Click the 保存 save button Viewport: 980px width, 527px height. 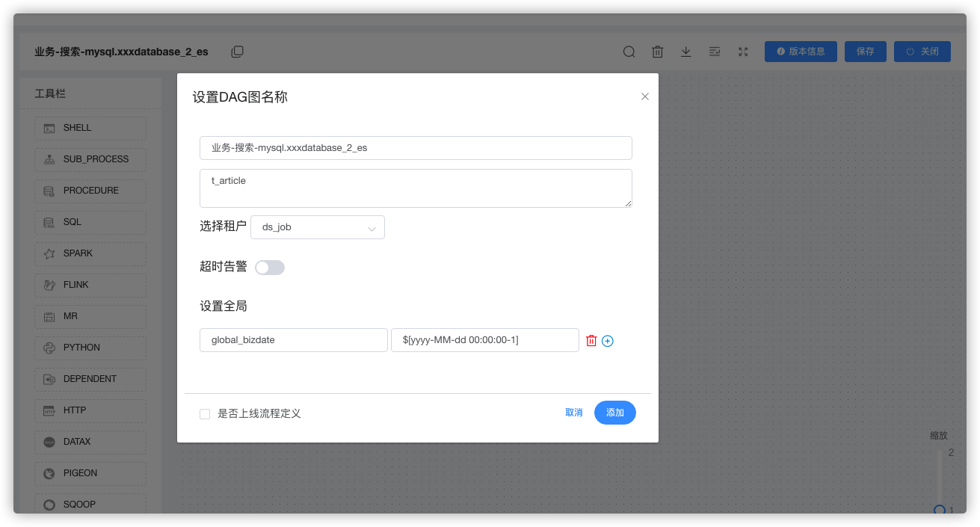coord(865,52)
